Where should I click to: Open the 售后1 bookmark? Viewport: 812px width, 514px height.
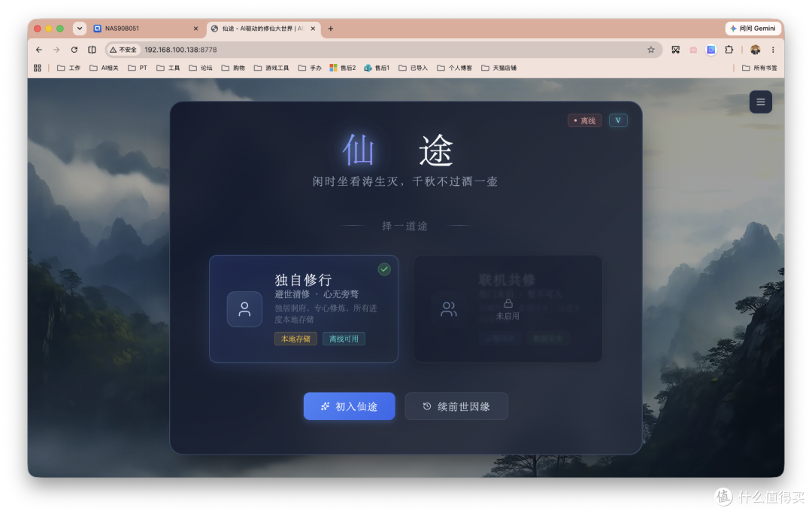(x=377, y=68)
